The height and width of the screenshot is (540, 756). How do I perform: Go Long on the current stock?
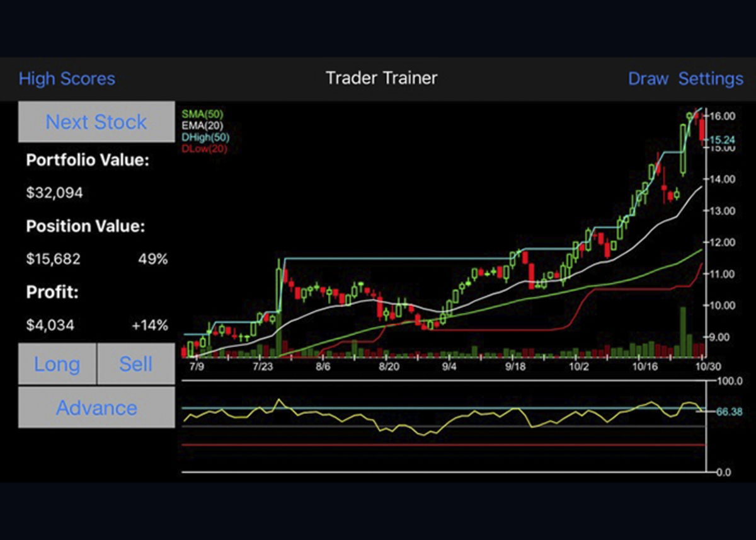[57, 364]
